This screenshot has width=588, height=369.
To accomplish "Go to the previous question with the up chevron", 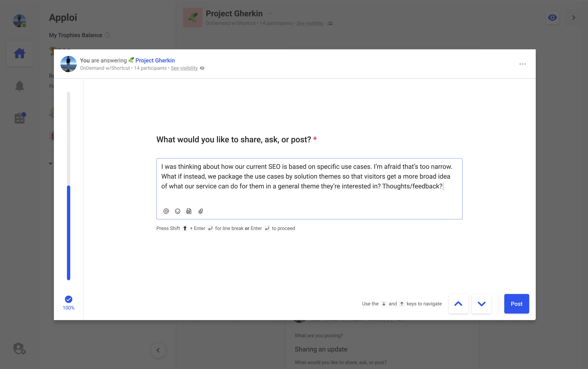I will point(458,304).
